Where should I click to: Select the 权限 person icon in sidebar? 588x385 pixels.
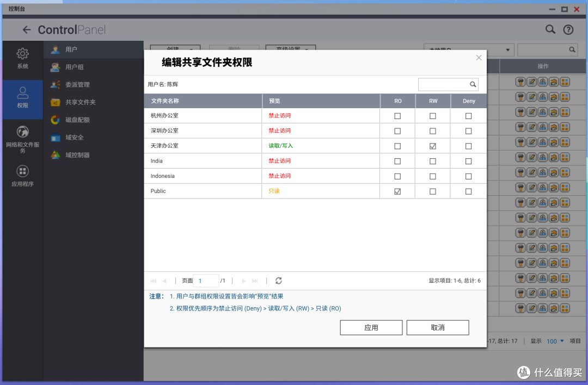pyautogui.click(x=22, y=92)
